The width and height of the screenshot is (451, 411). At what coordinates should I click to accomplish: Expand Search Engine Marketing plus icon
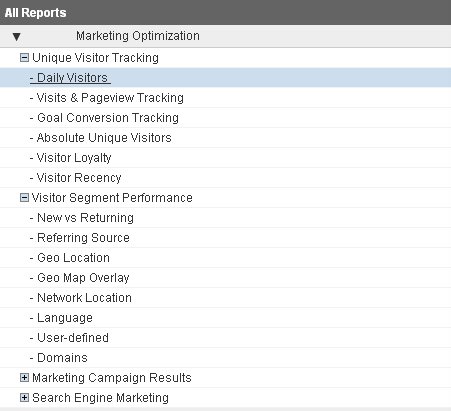[24, 398]
